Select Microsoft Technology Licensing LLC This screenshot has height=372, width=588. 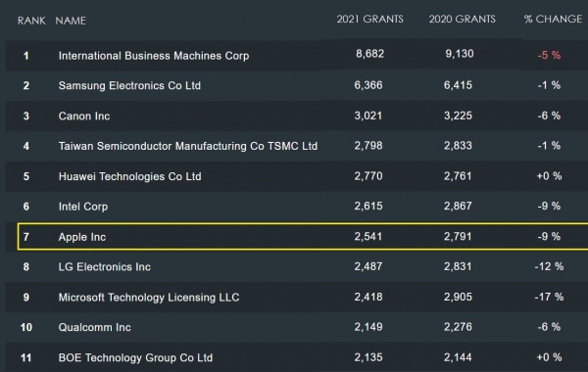point(149,297)
